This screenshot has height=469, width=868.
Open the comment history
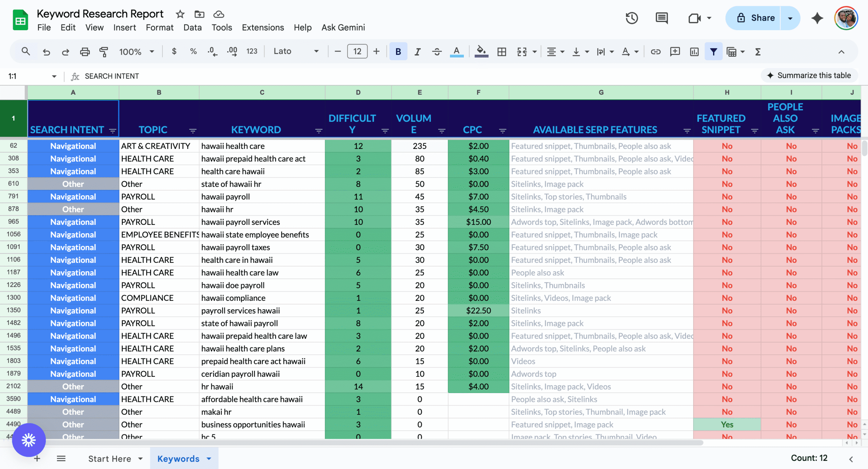(661, 18)
